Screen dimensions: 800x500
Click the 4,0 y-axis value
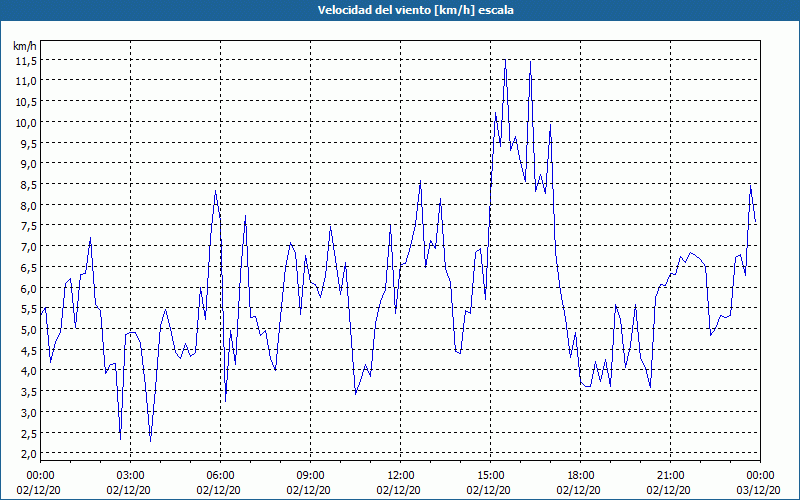(x=28, y=371)
